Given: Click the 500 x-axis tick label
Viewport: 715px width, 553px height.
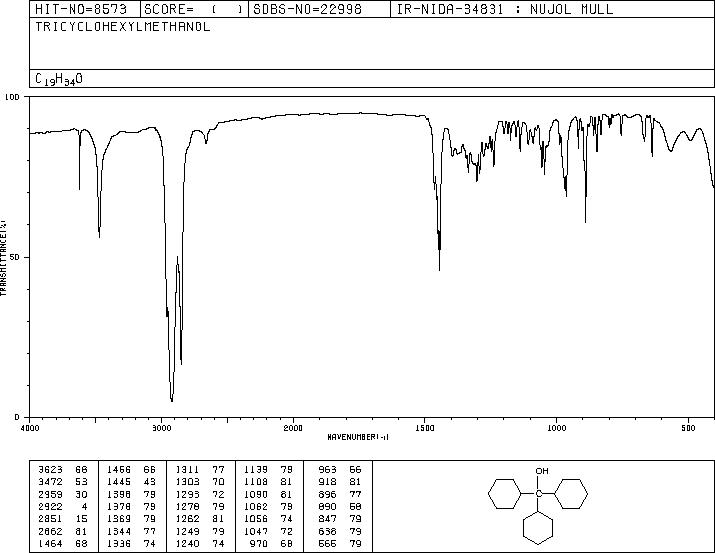Looking at the screenshot, I should coord(688,428).
